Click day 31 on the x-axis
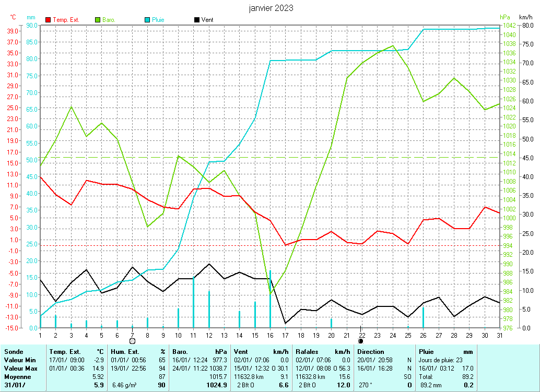Screen dimensions: 540x392 tap(500, 335)
